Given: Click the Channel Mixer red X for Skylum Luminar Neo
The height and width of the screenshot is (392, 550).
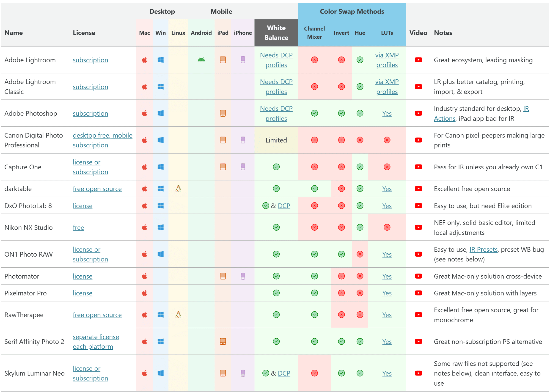Looking at the screenshot, I should [x=314, y=373].
